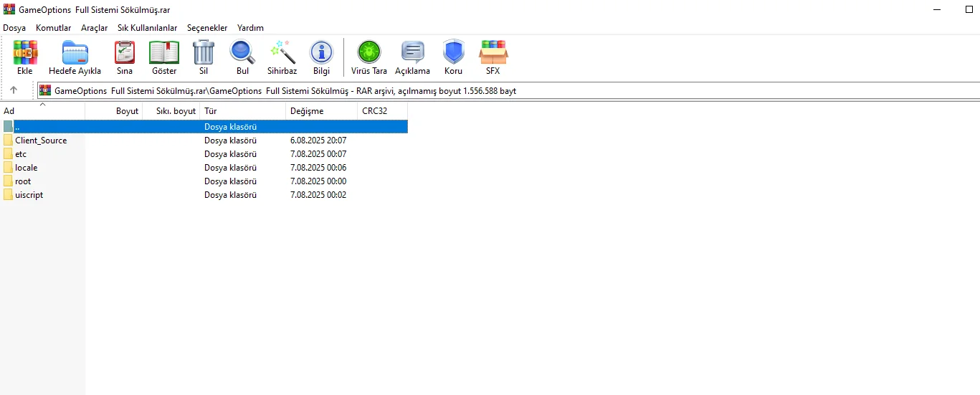980x395 pixels.
Task: Click the Göster view file icon
Action: click(164, 52)
